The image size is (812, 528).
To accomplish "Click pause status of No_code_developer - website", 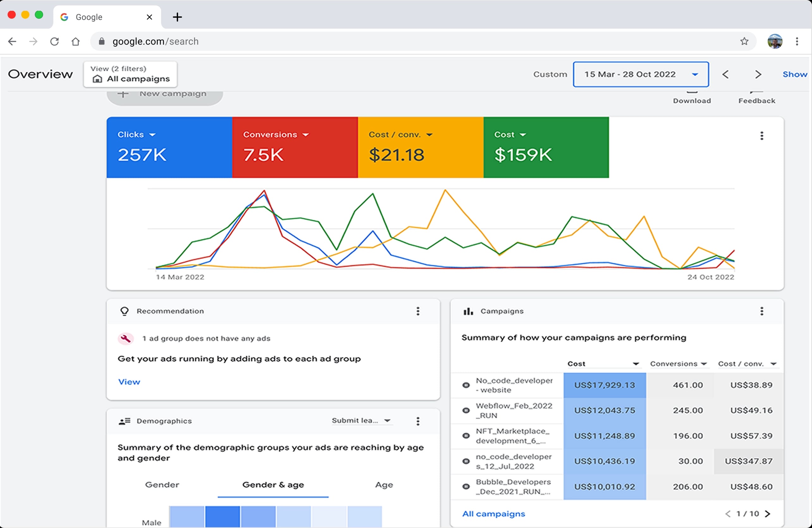I will (x=466, y=385).
